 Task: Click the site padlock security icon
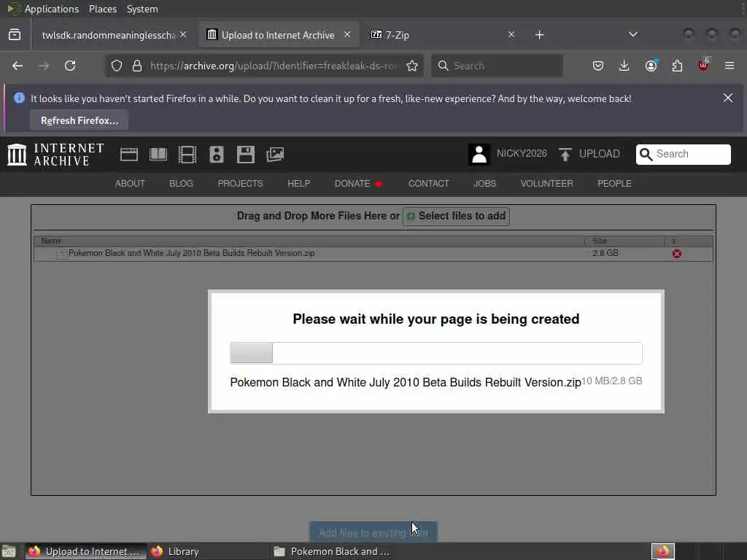(x=137, y=66)
